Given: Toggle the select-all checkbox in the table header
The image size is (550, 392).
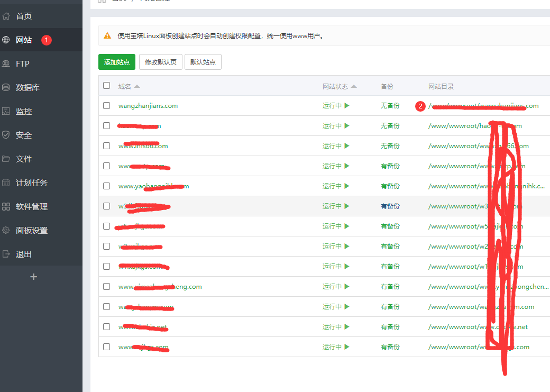Looking at the screenshot, I should pyautogui.click(x=106, y=85).
